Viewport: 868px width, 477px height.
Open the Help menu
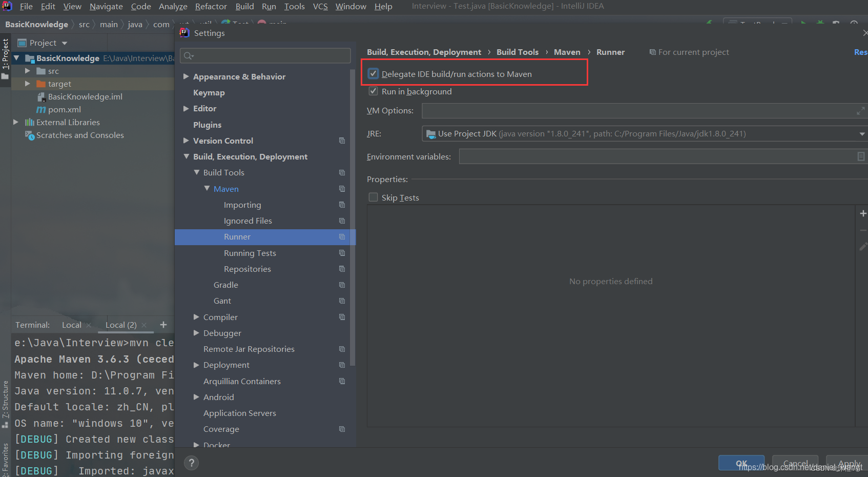pyautogui.click(x=383, y=6)
